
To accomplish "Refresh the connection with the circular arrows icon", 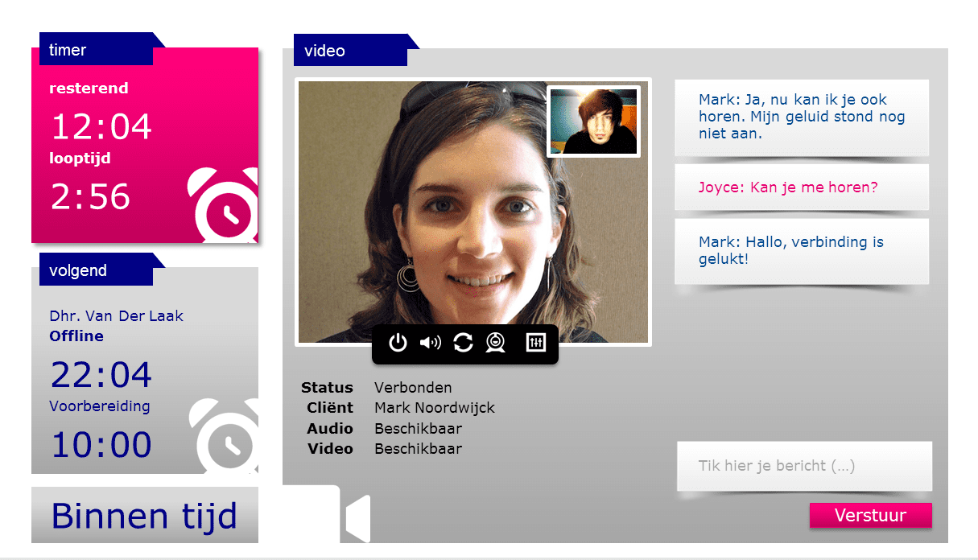I will pyautogui.click(x=464, y=344).
